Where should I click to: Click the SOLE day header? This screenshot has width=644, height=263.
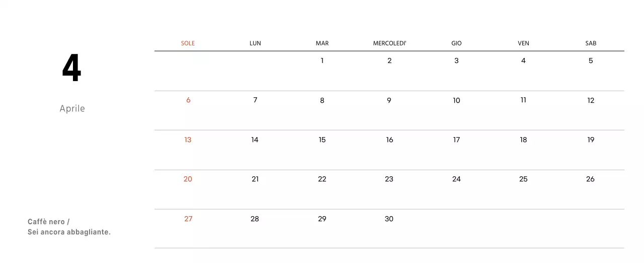click(x=188, y=43)
